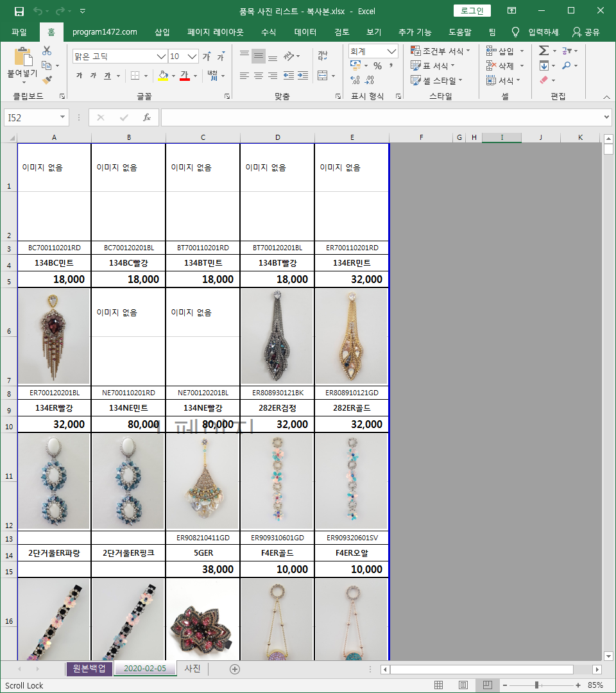This screenshot has width=616, height=693.
Task: Open the 삽입 ribbon tab
Action: pos(162,32)
